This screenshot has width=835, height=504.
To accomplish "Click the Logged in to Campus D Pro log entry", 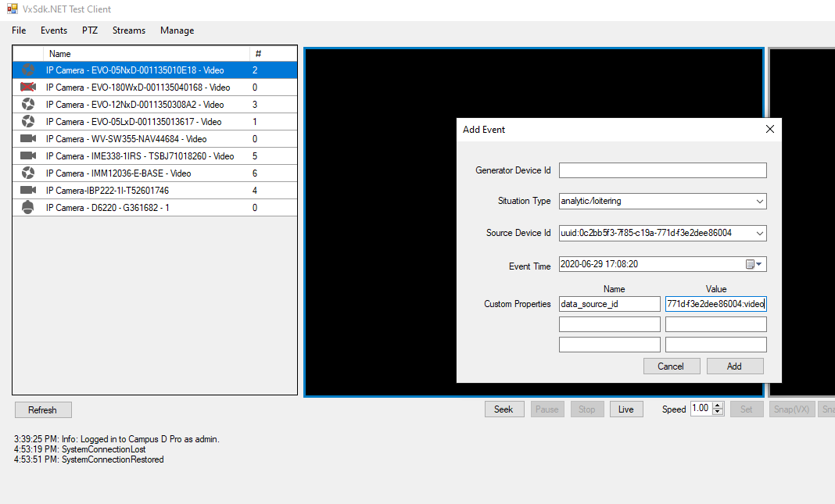I will 116,439.
